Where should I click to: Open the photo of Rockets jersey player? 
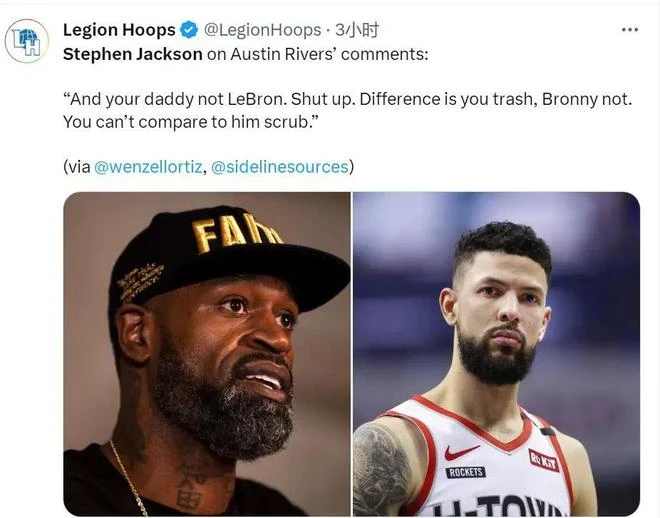(x=496, y=354)
